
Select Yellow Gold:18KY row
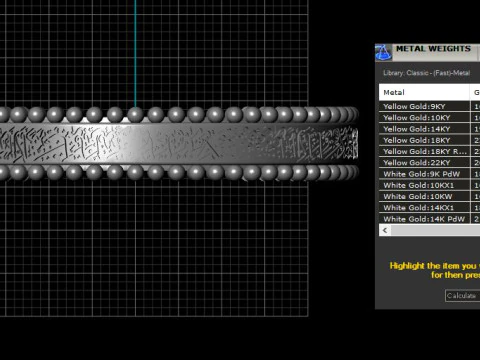(429, 140)
